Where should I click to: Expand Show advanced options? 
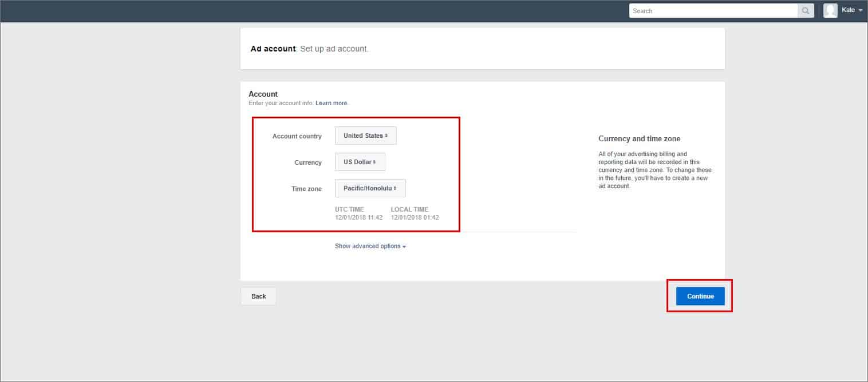(370, 246)
